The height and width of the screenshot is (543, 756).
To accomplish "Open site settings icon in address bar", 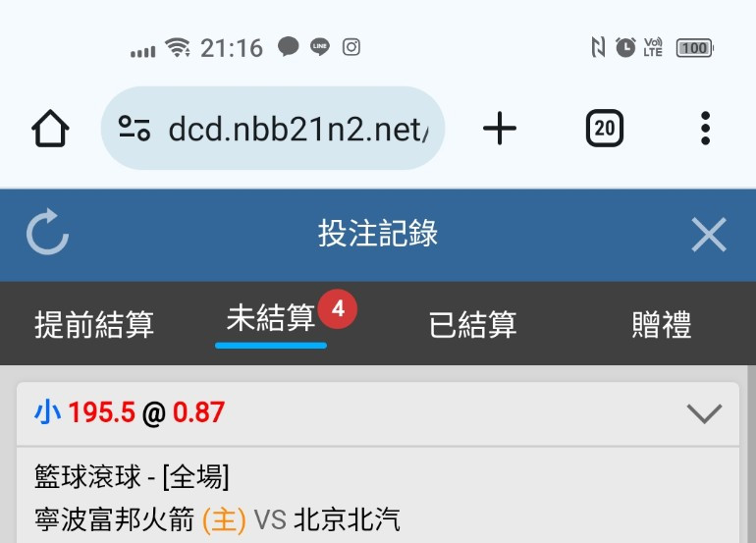I will pyautogui.click(x=135, y=129).
